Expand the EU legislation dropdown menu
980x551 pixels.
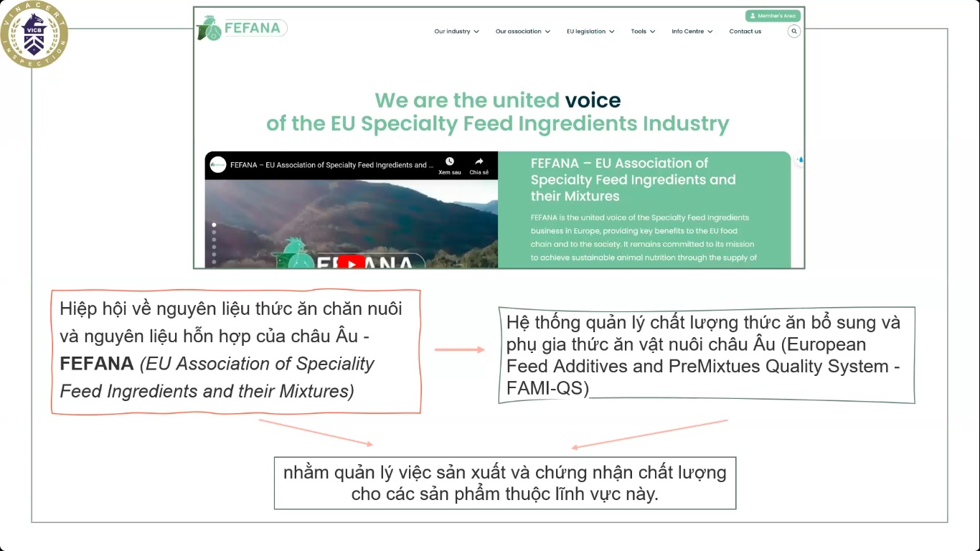[x=590, y=32]
